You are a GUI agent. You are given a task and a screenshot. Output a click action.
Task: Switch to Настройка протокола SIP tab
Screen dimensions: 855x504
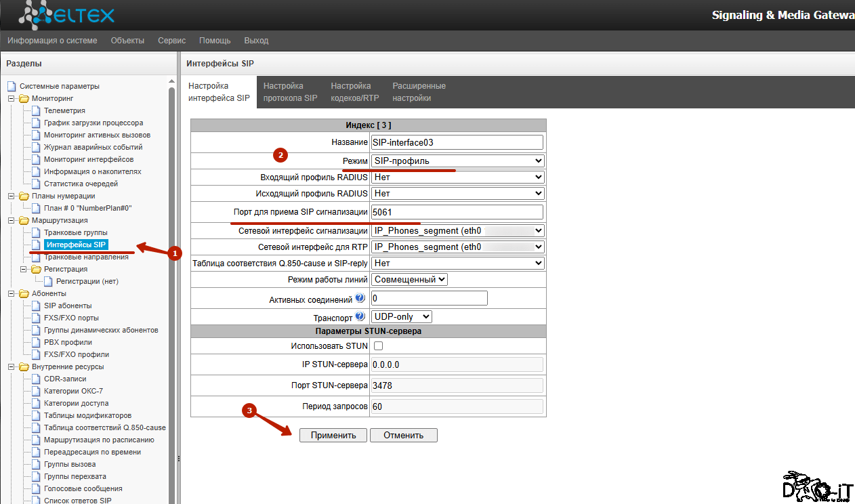click(x=290, y=92)
